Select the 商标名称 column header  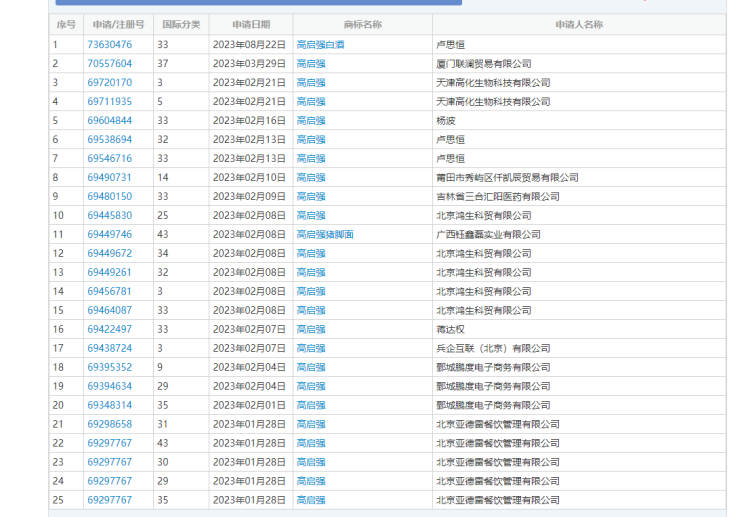pyautogui.click(x=362, y=24)
